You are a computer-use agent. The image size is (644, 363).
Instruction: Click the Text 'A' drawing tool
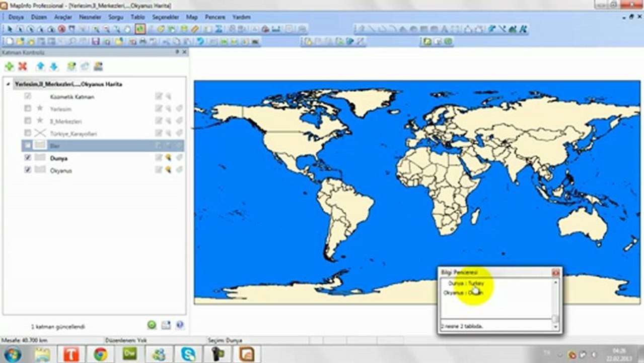click(x=444, y=29)
